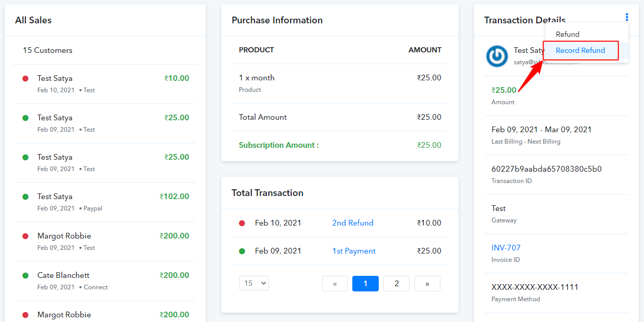The height and width of the screenshot is (322, 644).
Task: Click the red status dot of Test Satya's ₹10.00 sale
Action: click(25, 79)
